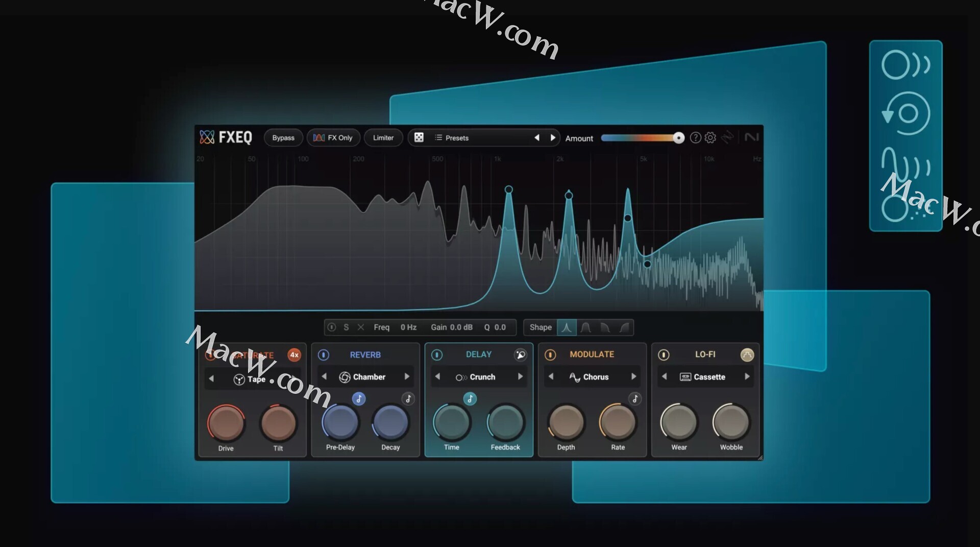Click the dice randomize preset icon

[419, 137]
